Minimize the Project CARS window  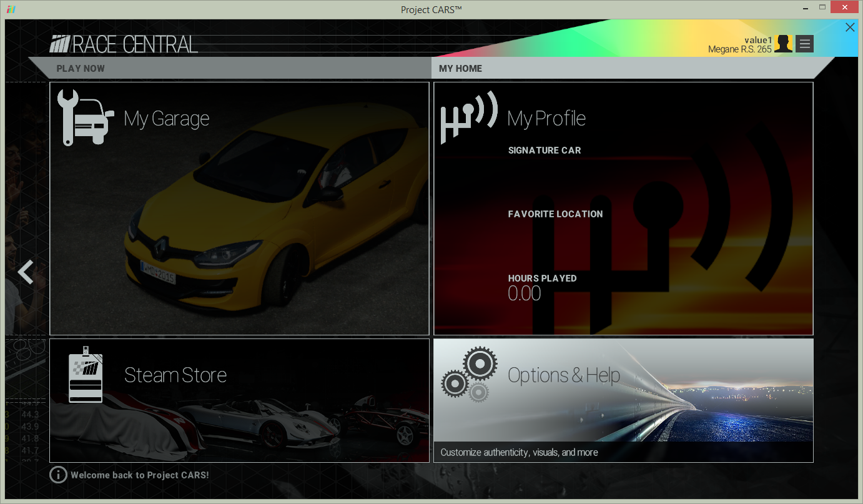coord(806,7)
